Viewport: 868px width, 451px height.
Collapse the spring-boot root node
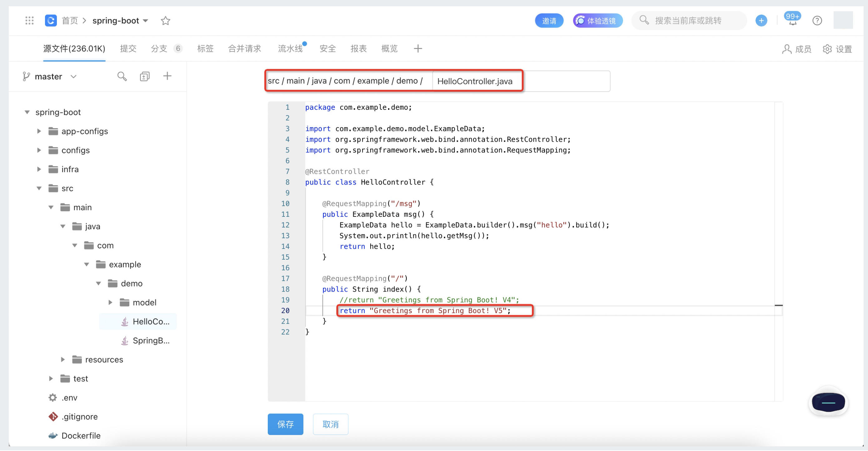point(27,112)
